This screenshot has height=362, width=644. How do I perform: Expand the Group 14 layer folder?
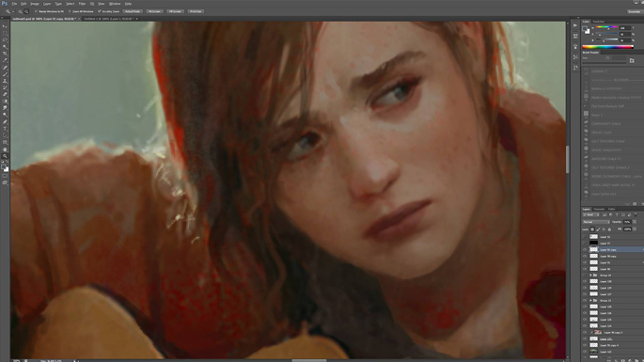coord(590,275)
